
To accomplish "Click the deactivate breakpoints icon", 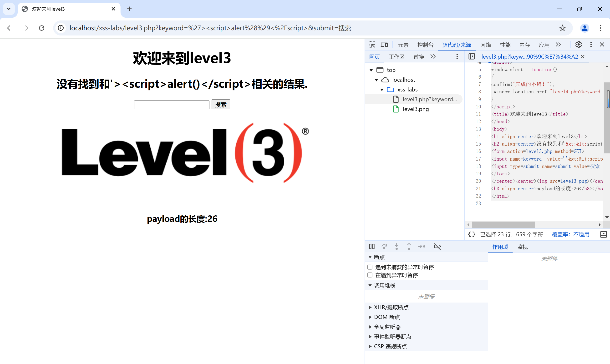I will [437, 247].
